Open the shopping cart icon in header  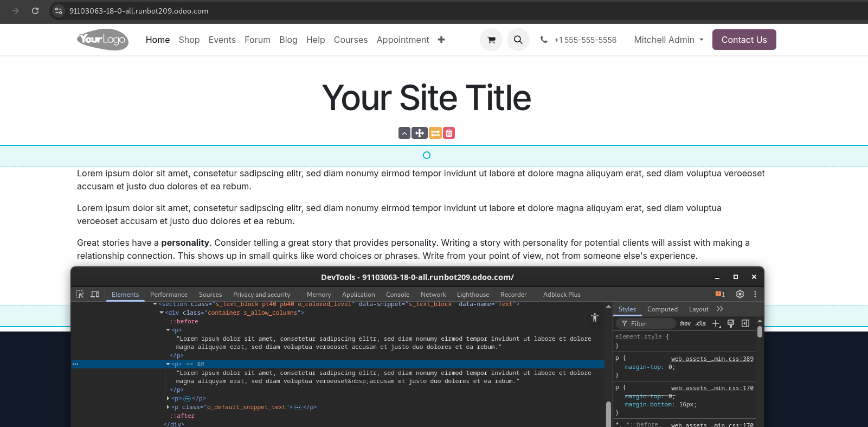(x=491, y=40)
